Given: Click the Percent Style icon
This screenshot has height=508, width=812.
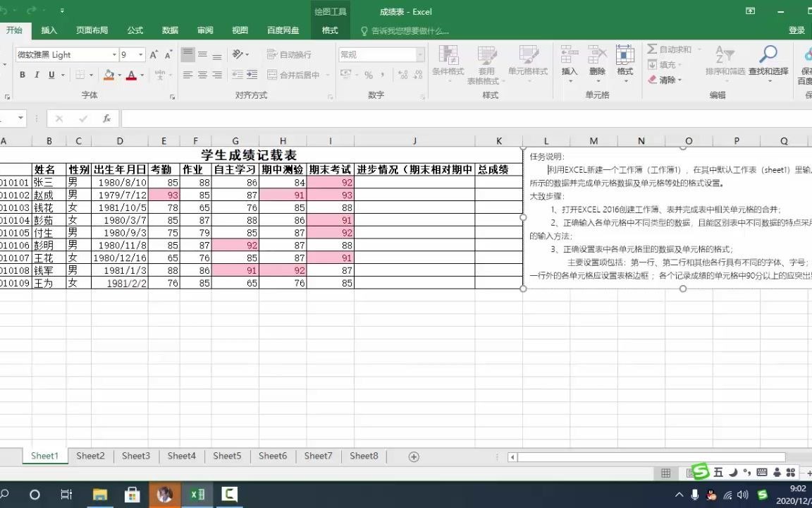Looking at the screenshot, I should coord(369,73).
